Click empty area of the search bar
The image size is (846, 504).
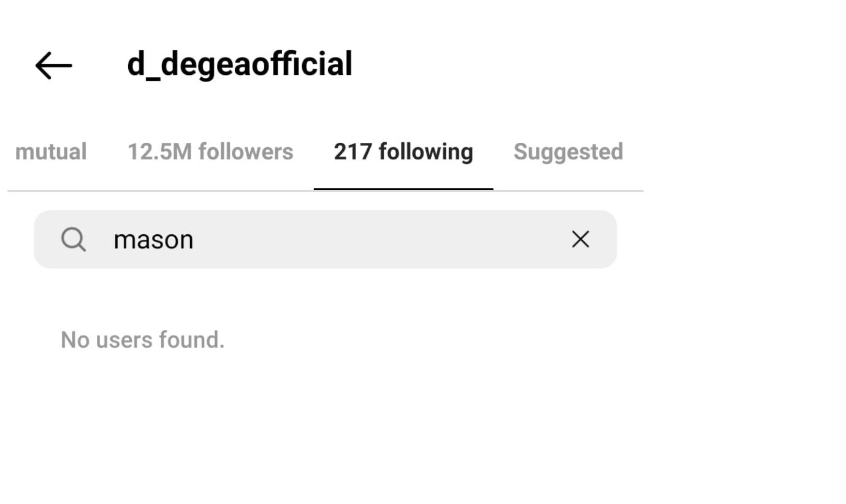pos(380,239)
